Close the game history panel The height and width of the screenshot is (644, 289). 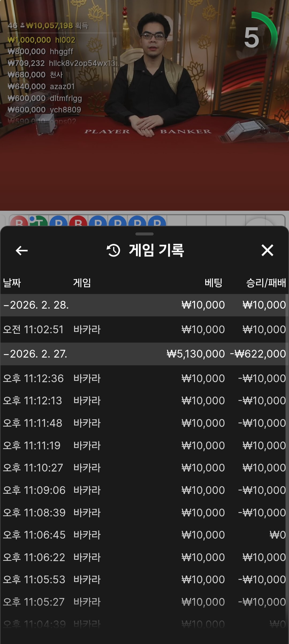[x=267, y=251]
